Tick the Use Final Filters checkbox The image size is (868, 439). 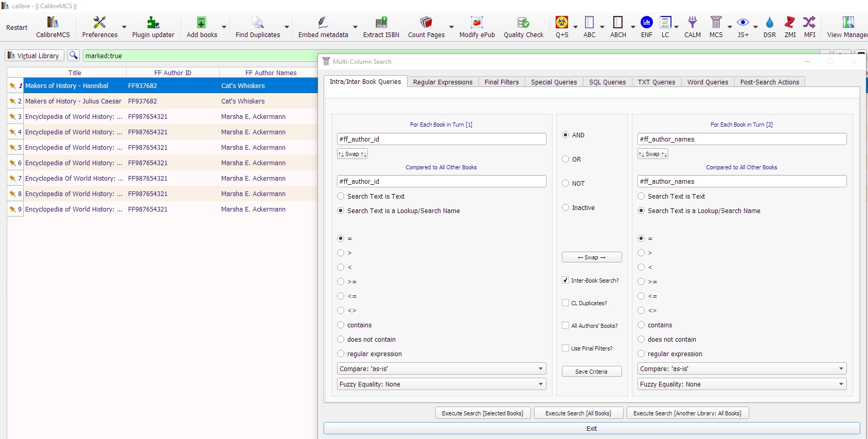pos(565,348)
